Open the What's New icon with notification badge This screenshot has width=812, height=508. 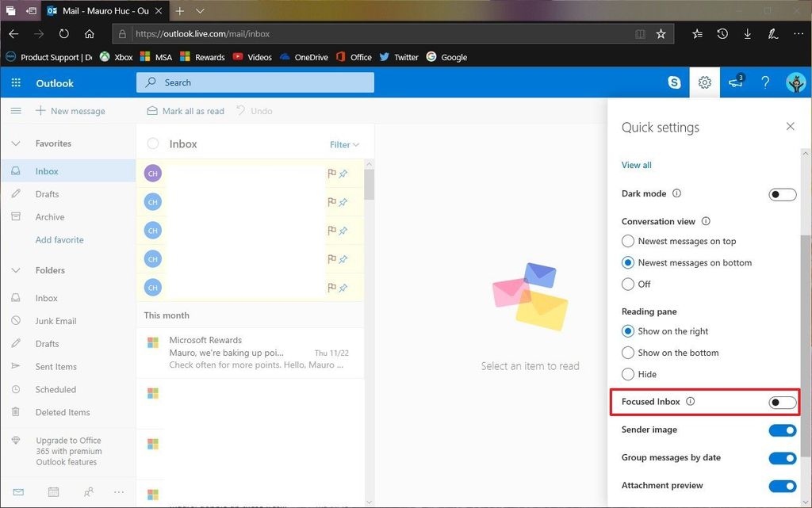pos(734,82)
